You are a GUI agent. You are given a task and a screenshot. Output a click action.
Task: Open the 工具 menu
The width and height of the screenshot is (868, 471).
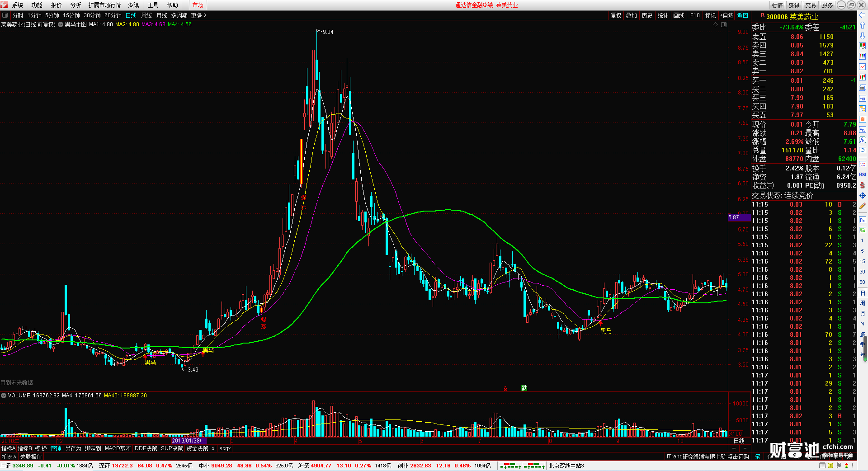click(x=153, y=5)
